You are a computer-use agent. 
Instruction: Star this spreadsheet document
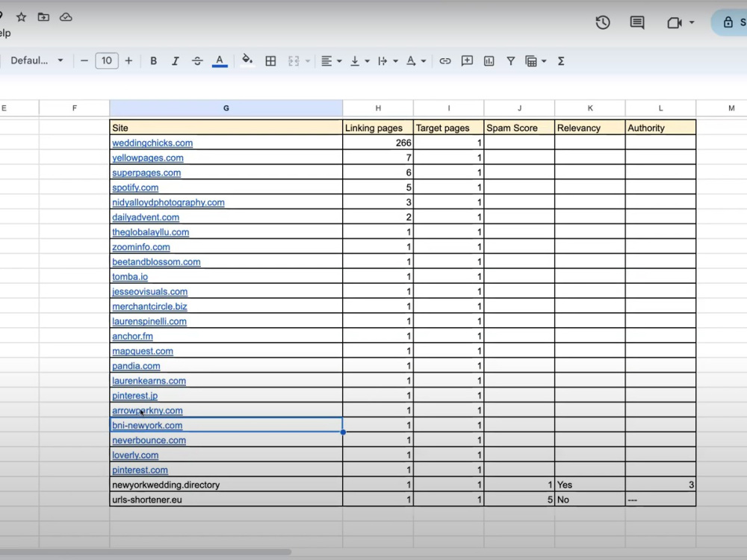[21, 17]
